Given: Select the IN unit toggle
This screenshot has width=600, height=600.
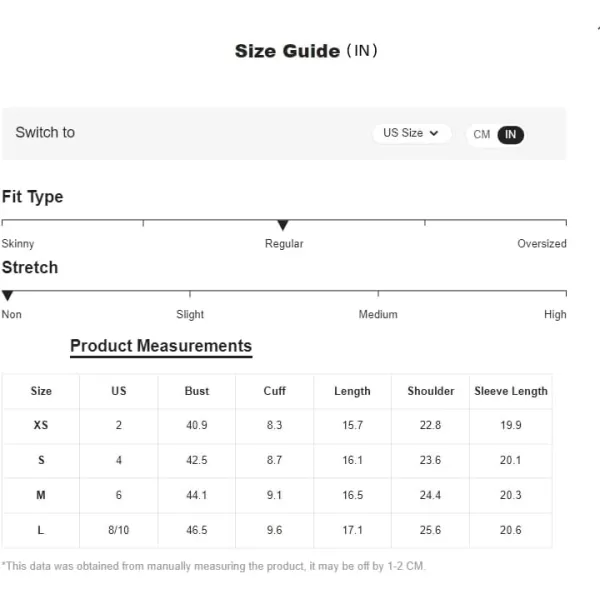Looking at the screenshot, I should tap(510, 135).
